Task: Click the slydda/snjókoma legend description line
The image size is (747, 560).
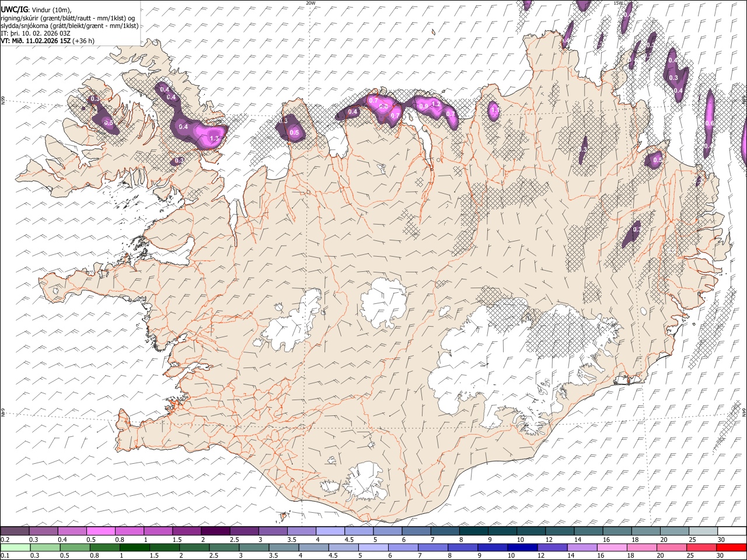Action: click(69, 25)
